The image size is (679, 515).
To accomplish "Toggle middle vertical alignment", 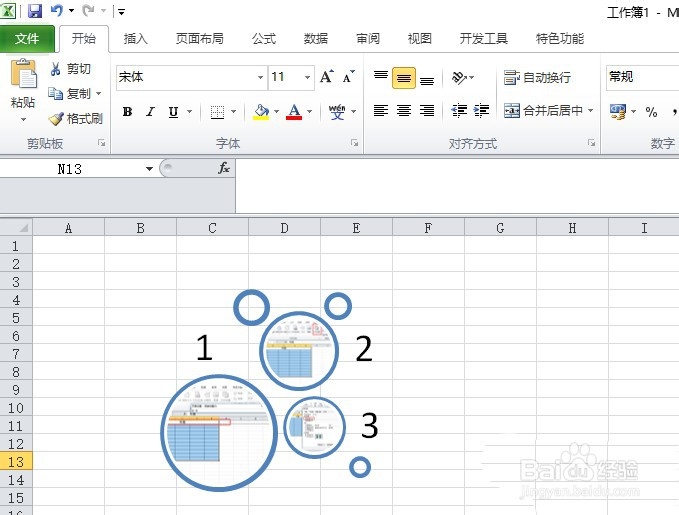I will [x=404, y=78].
